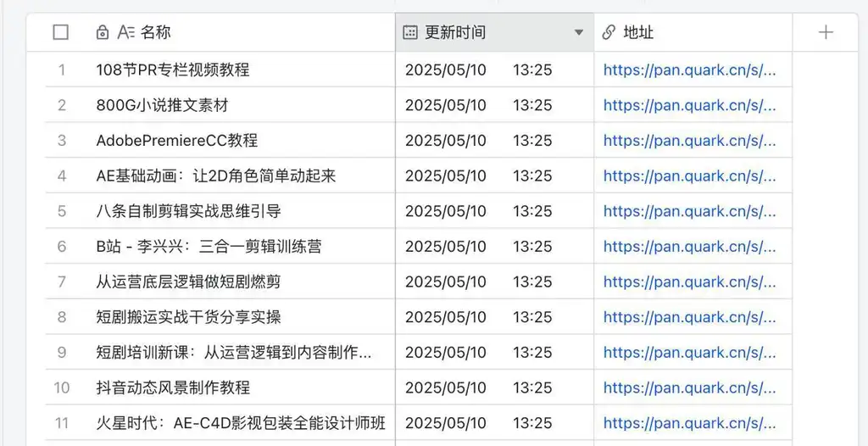The image size is (868, 446).
Task: Open link for 108节PR专栏视频教程
Action: (690, 70)
